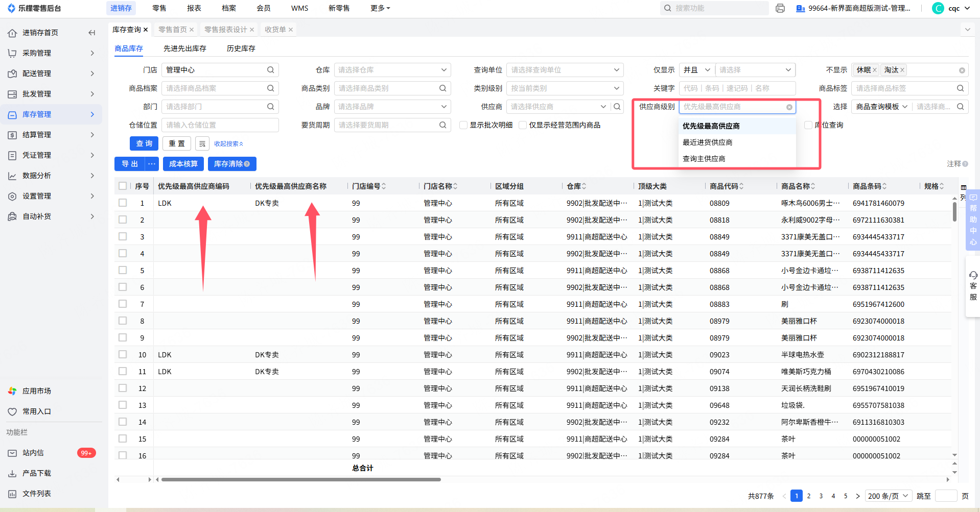This screenshot has height=512, width=980.
Task: Check the checkbox for row 5
Action: [123, 270]
